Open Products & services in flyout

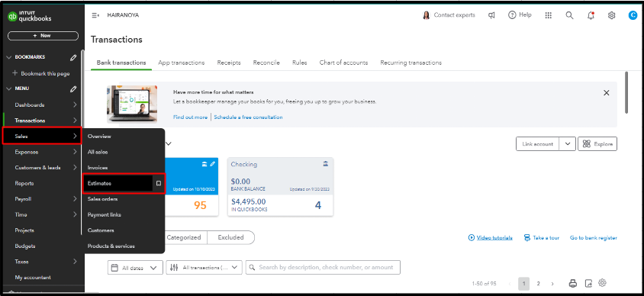click(111, 246)
